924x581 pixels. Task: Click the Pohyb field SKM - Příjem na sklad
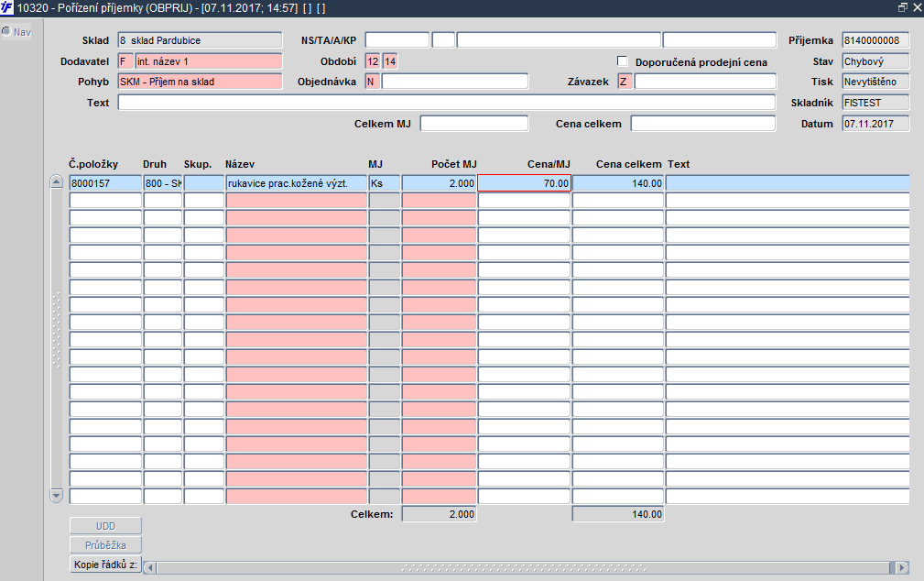coord(200,82)
